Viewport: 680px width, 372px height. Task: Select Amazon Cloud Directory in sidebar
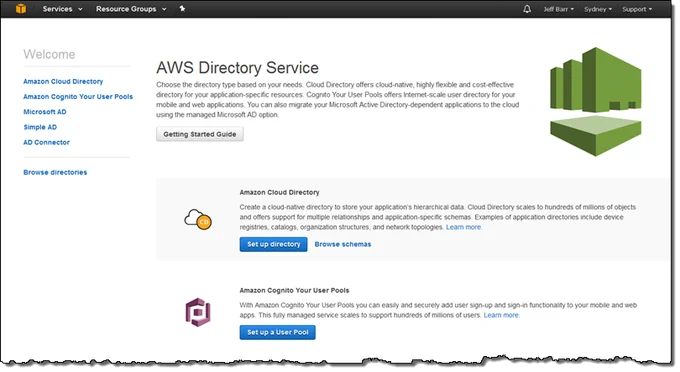coord(63,82)
